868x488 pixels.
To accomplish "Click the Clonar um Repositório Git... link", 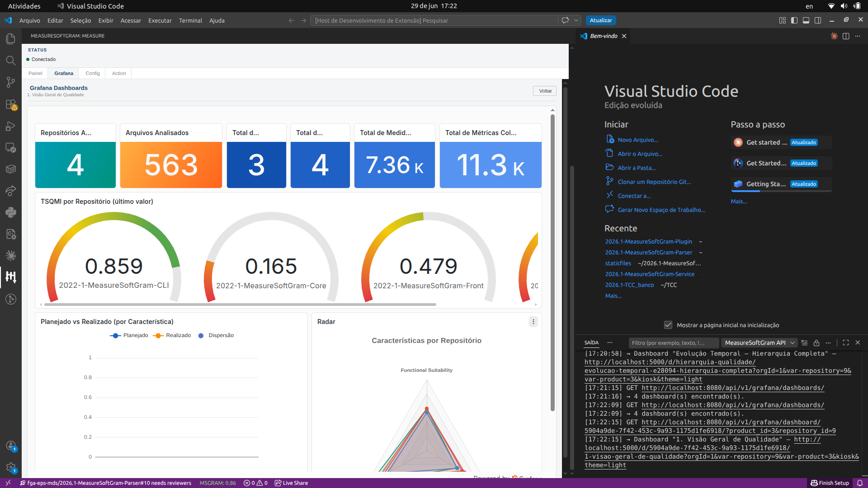I will 654,182.
